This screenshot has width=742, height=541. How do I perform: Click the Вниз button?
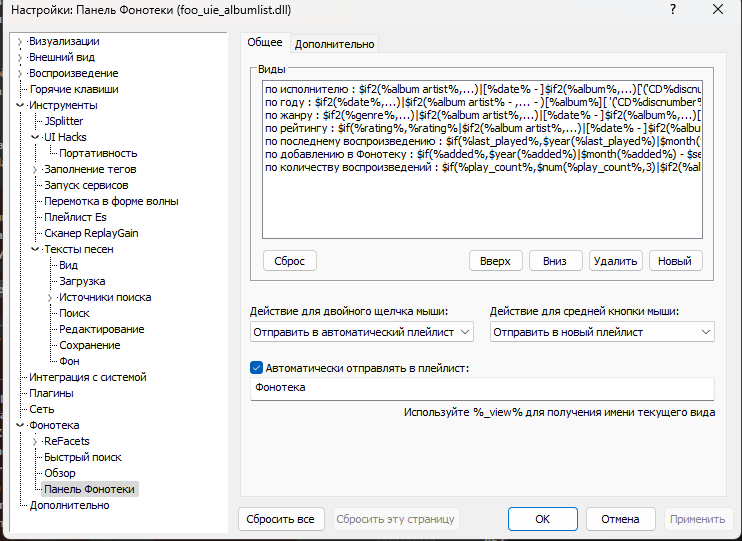[x=555, y=261]
